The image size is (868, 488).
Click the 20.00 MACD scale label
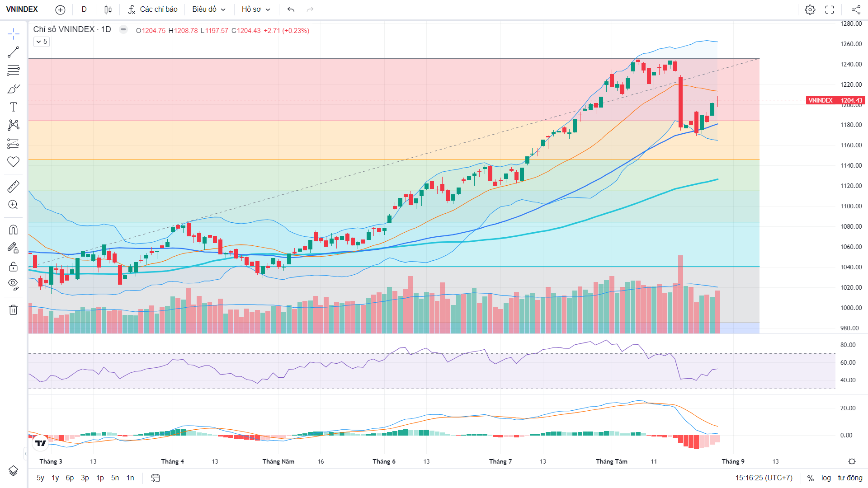tap(848, 408)
